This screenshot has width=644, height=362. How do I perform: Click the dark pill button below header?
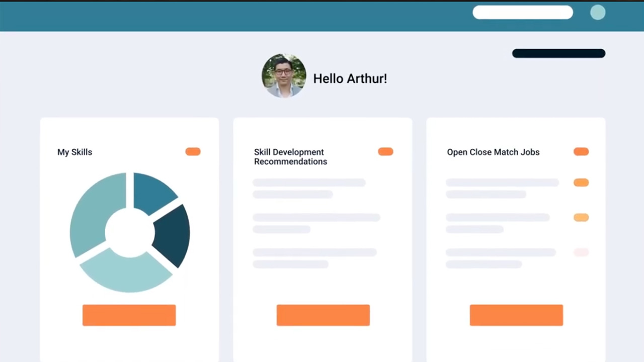click(558, 53)
